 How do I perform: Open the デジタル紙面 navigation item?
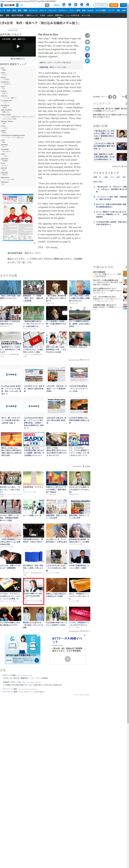tap(101, 10)
